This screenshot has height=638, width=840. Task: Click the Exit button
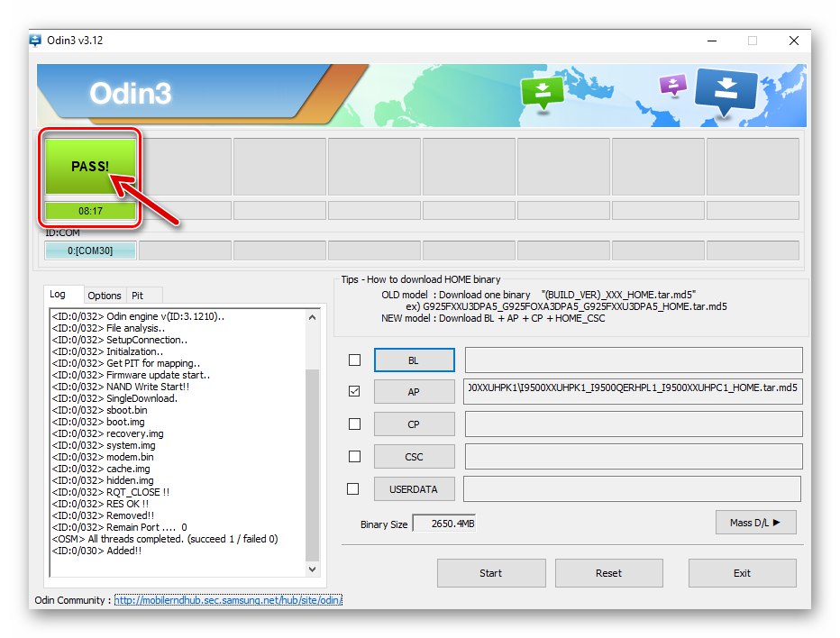point(742,573)
